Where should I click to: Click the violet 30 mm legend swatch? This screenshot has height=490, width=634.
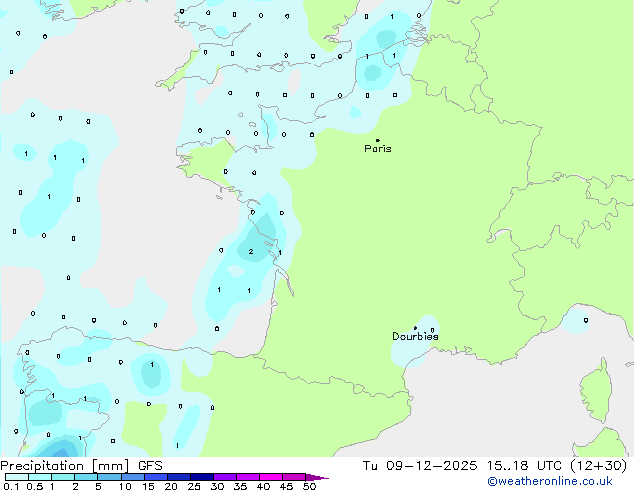(x=225, y=477)
